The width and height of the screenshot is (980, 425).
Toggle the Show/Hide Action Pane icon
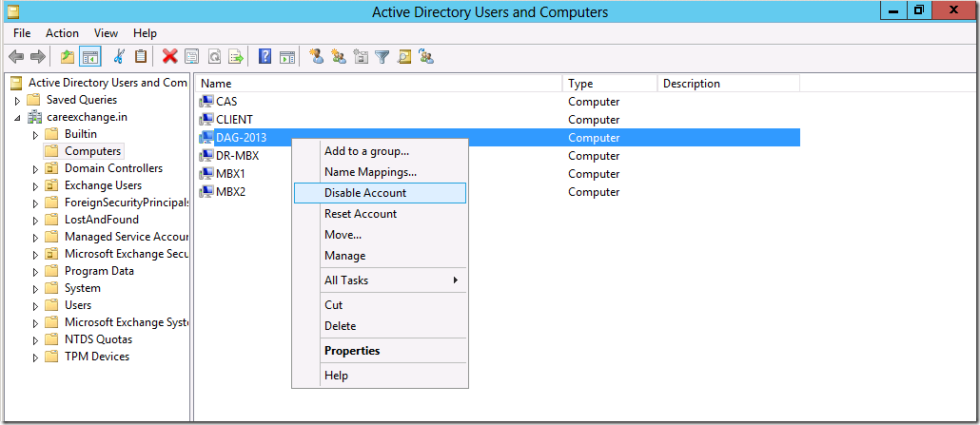pos(287,57)
